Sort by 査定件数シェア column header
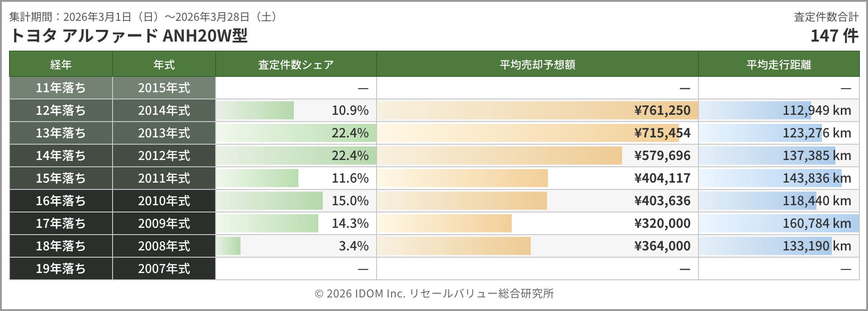868x311 pixels. pos(296,65)
